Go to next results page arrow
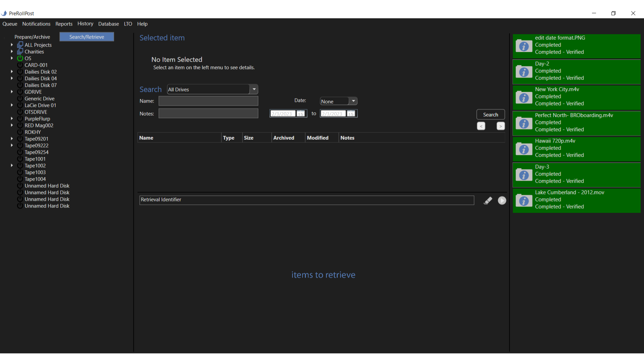Viewport: 644px width, 362px height. [x=500, y=126]
